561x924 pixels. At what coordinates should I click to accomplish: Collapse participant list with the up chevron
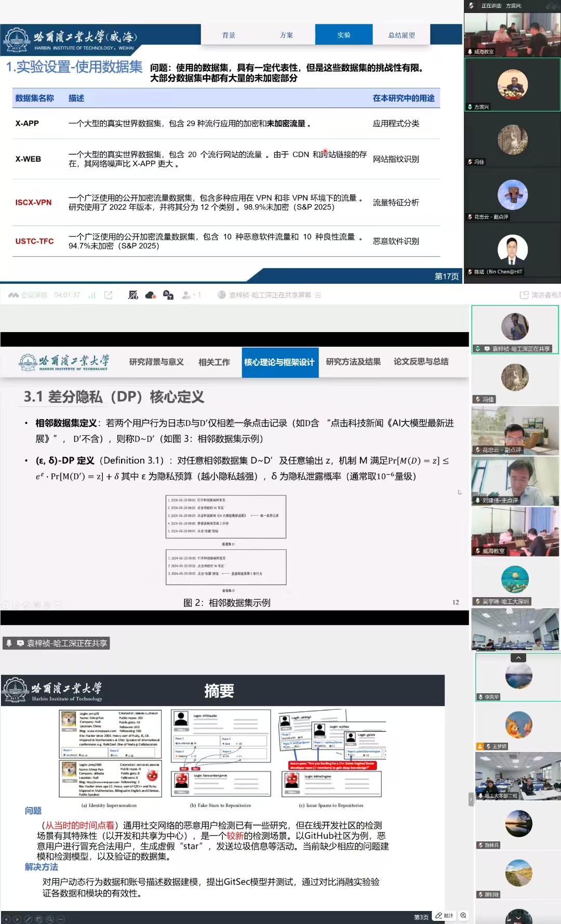[x=518, y=658]
